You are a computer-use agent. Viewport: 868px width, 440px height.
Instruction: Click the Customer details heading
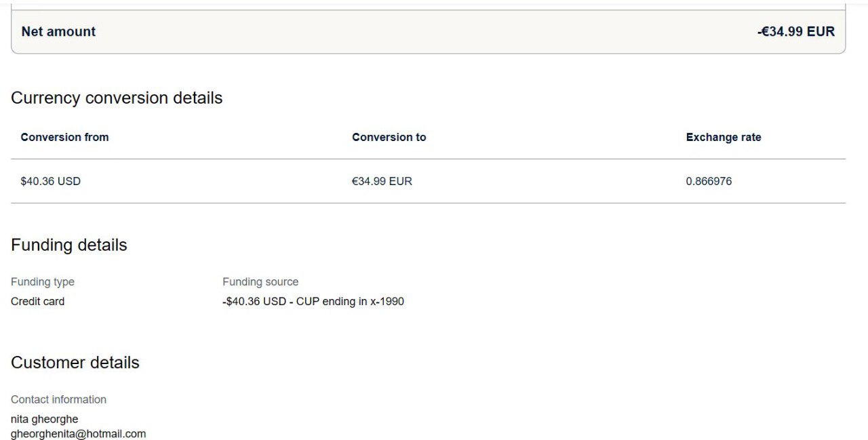click(75, 363)
